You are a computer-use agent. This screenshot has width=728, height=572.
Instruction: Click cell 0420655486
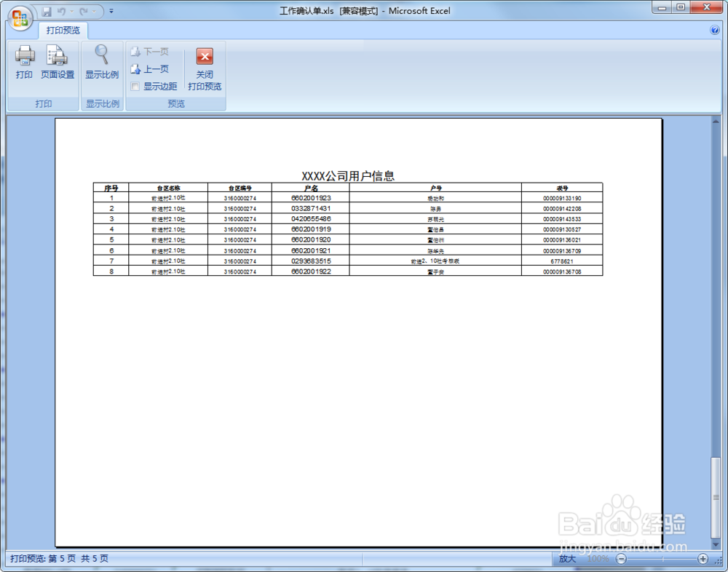[x=311, y=218]
